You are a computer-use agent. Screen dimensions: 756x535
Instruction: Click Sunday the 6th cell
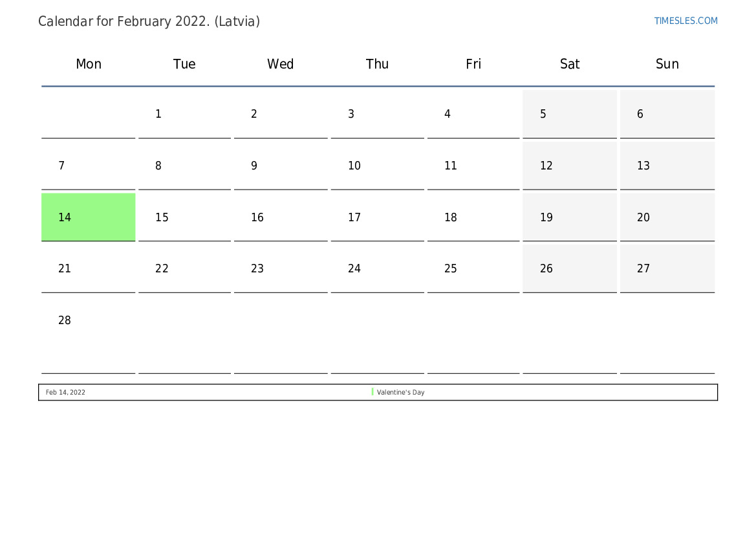click(x=667, y=115)
